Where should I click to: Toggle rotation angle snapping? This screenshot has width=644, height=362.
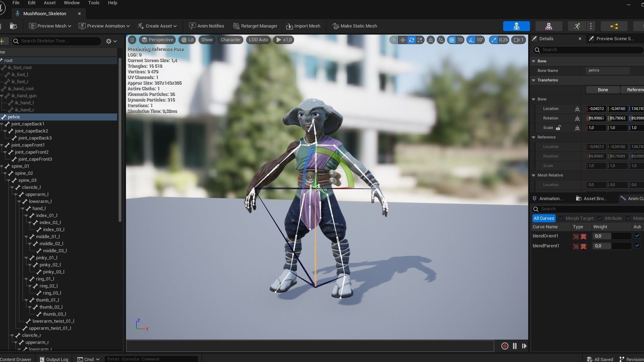point(471,40)
